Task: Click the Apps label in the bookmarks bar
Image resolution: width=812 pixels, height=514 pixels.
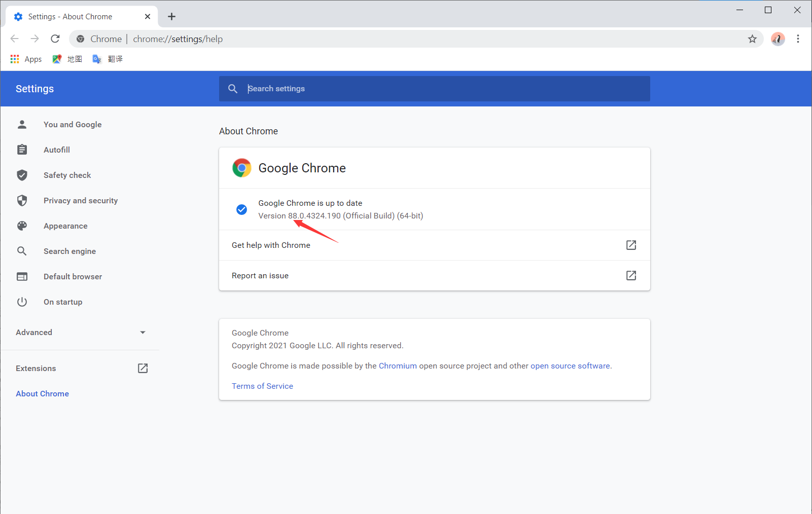Action: point(33,59)
